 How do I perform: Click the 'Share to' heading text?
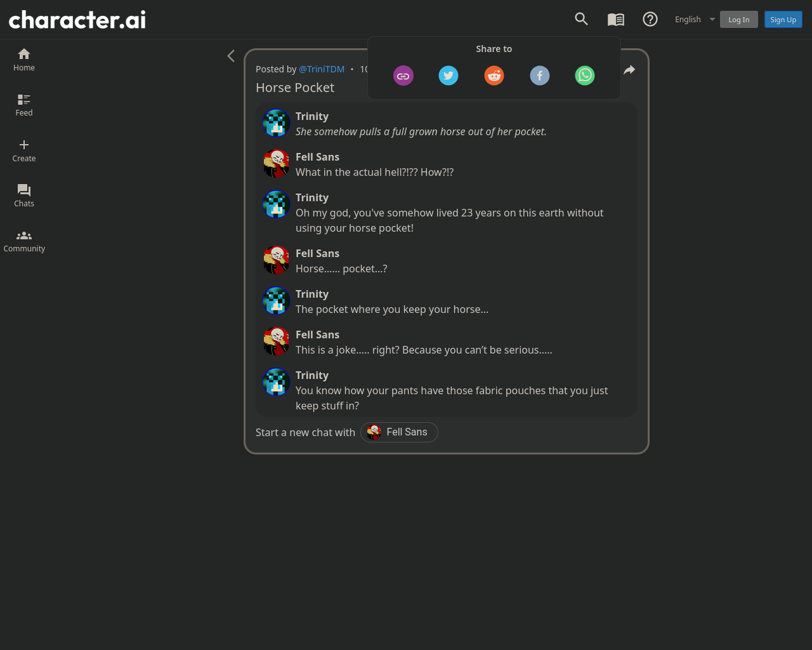tap(494, 49)
